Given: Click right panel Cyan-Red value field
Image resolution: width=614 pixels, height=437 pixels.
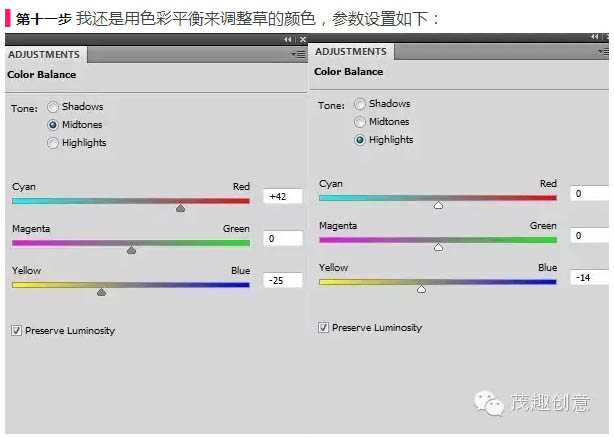Looking at the screenshot, I should click(590, 193).
